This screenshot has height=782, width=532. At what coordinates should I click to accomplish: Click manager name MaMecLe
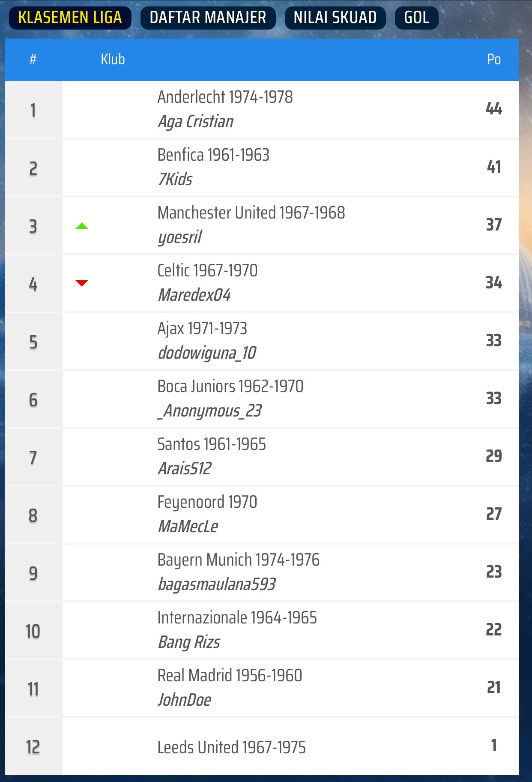(x=188, y=526)
